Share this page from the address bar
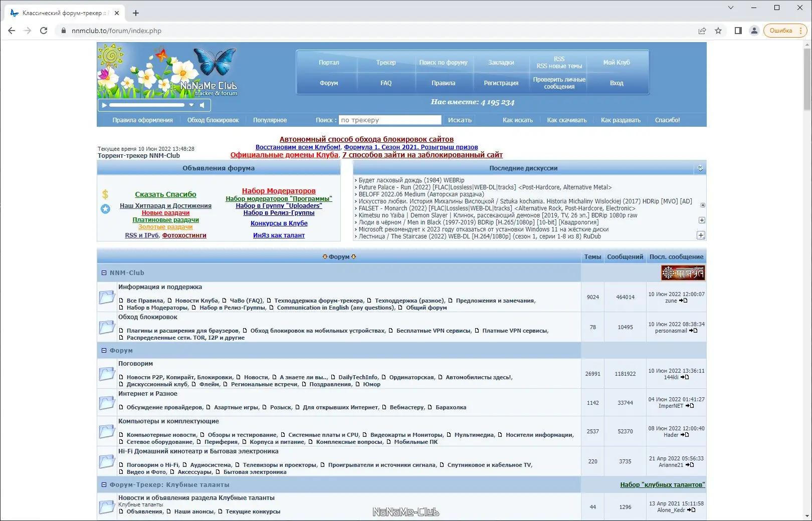This screenshot has width=812, height=521. (702, 31)
